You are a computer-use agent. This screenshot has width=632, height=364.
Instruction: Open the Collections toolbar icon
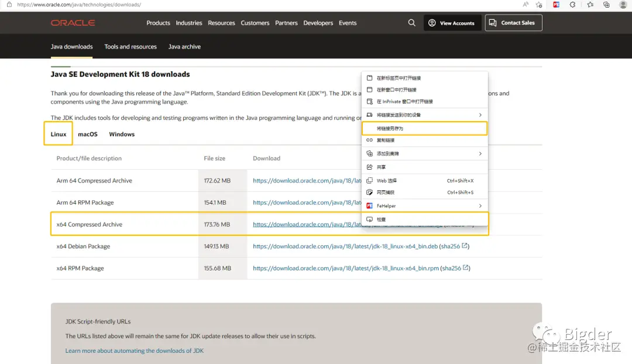tap(606, 5)
